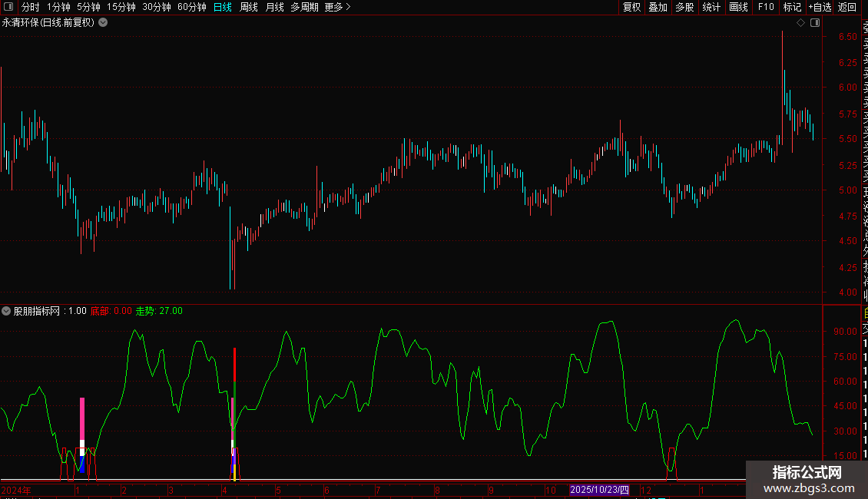
Task: Click the 90.00 indicator axis label
Action: coord(845,332)
